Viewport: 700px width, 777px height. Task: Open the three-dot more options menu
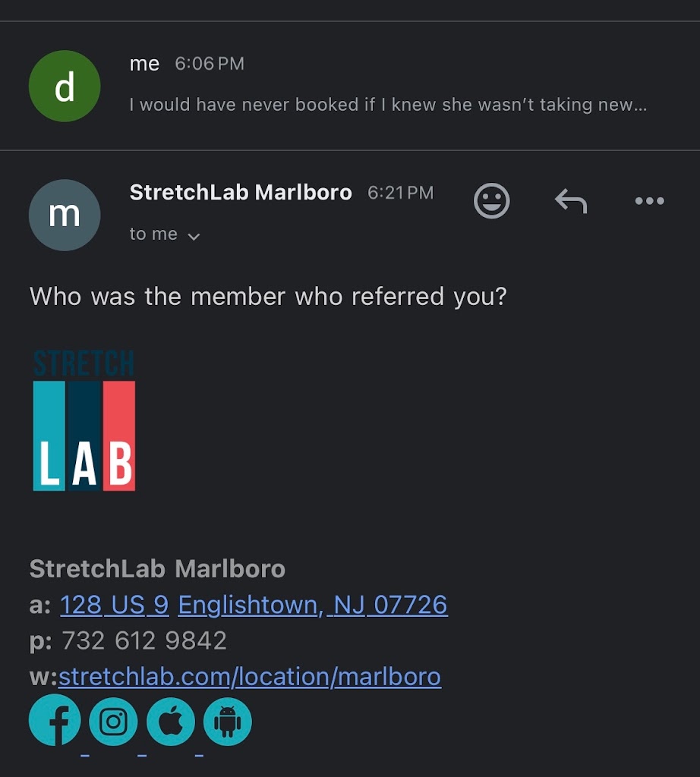click(x=649, y=201)
